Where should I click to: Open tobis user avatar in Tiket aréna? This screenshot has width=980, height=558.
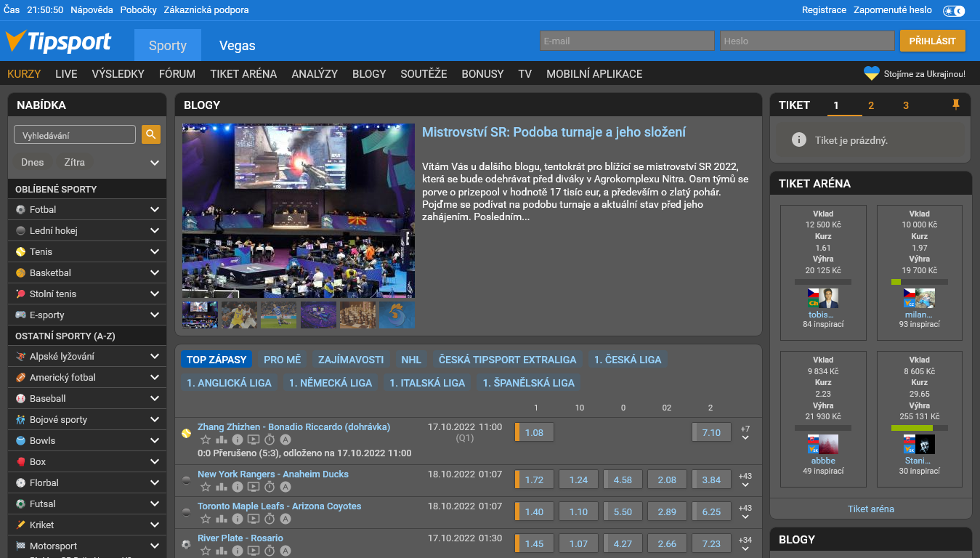[x=829, y=298]
